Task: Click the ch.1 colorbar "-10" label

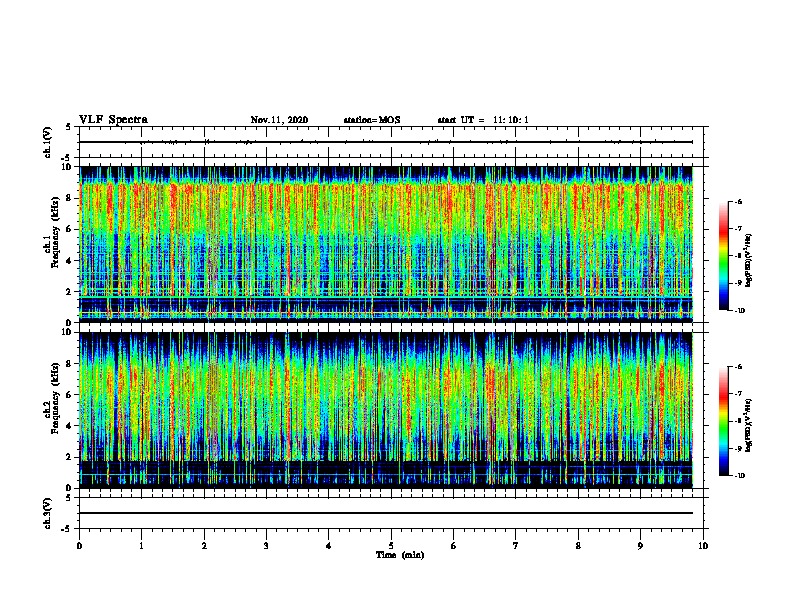Action: (739, 311)
